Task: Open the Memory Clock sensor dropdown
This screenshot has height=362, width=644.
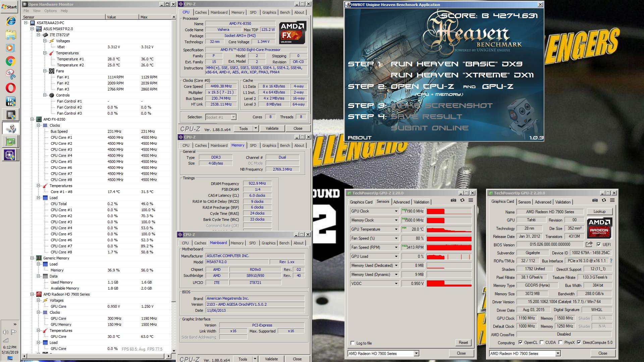Action: [x=396, y=220]
